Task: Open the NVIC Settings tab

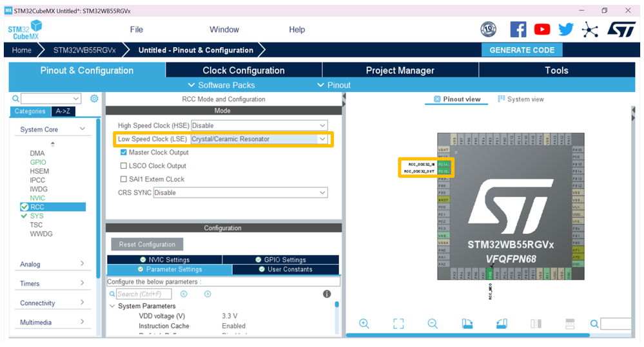Action: click(164, 259)
